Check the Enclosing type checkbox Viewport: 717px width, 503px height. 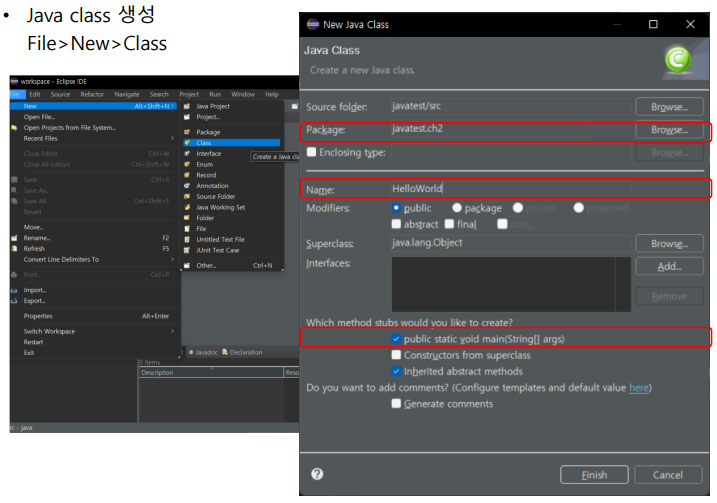311,152
